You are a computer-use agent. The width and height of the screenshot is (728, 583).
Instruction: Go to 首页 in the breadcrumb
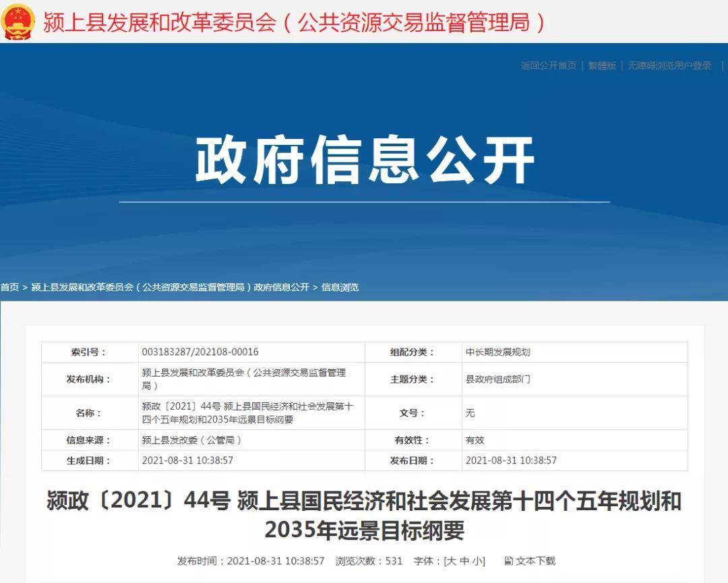coord(9,287)
